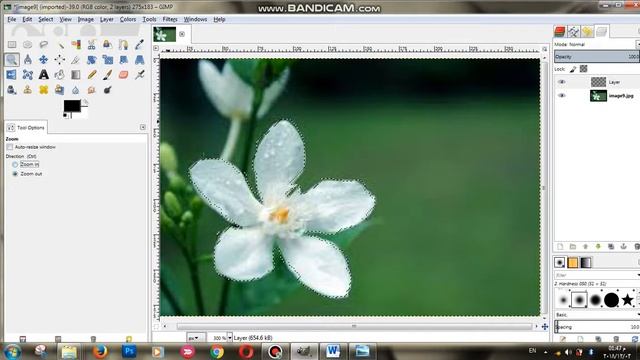
Task: Select the Pencil tool
Action: click(91, 75)
